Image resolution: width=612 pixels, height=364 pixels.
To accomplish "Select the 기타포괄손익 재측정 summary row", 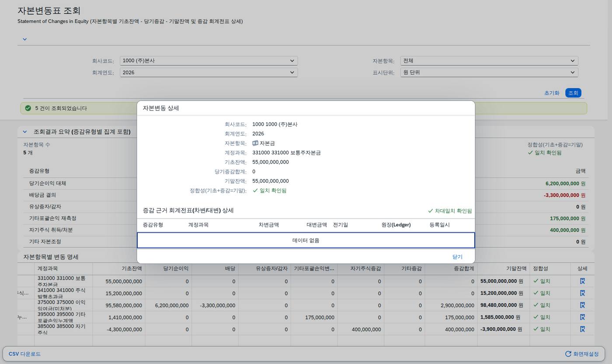I will pyautogui.click(x=306, y=218).
